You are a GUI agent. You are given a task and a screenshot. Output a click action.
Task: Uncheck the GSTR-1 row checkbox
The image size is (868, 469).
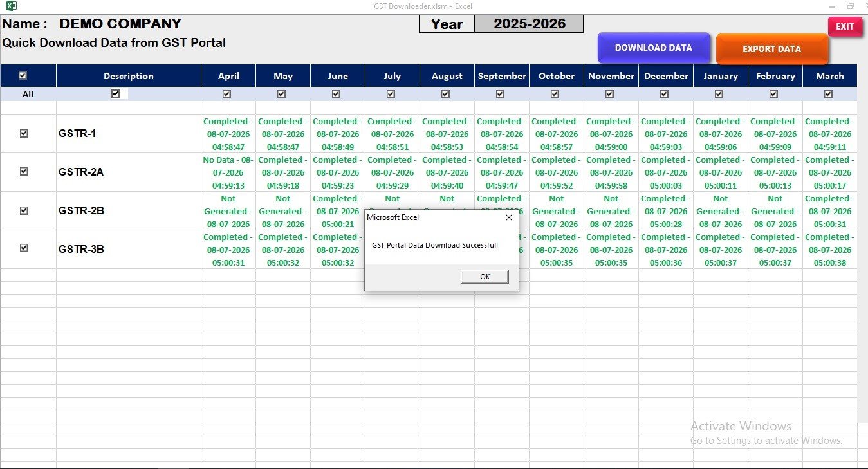(24, 133)
